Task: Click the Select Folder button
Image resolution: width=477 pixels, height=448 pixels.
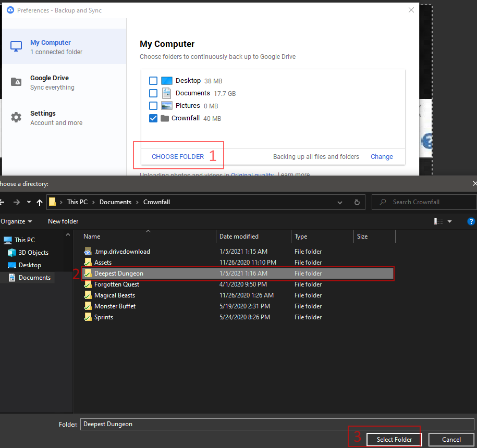Action: pos(394,440)
